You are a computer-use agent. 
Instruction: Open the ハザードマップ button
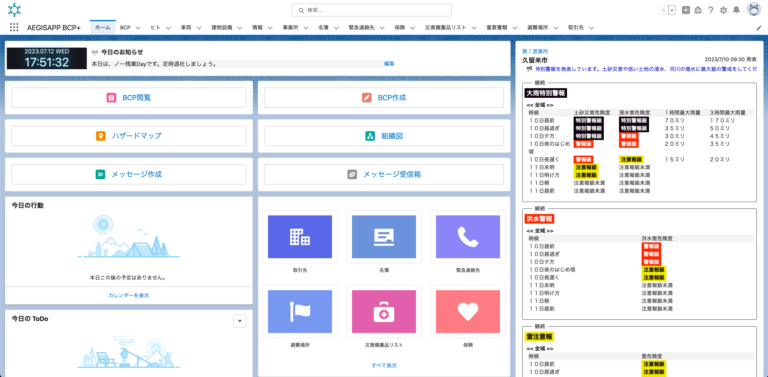[129, 136]
